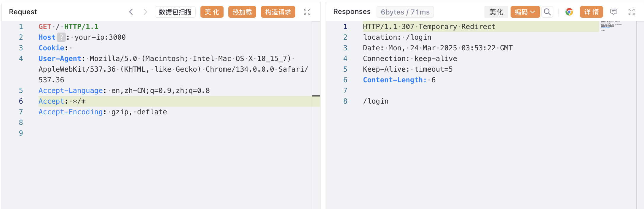Click the previous request left chevron
The height and width of the screenshot is (209, 644).
[131, 12]
